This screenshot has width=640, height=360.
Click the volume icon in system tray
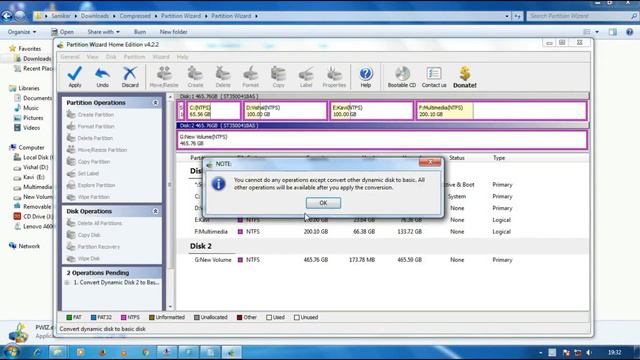[x=589, y=353]
